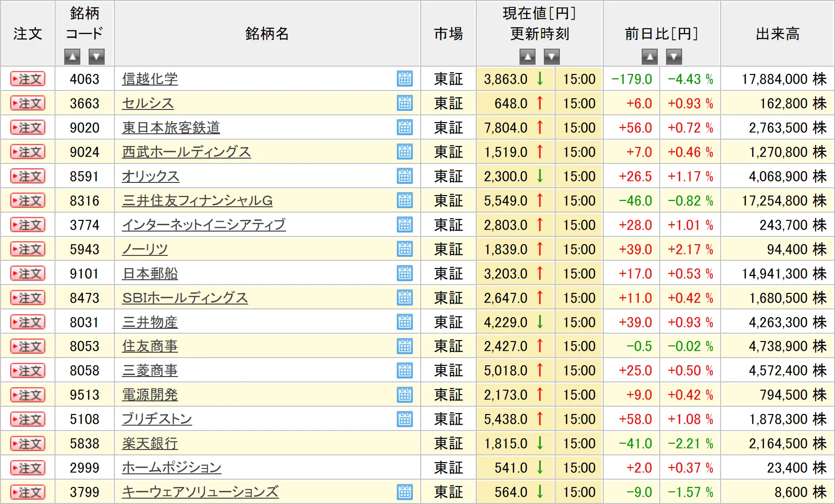835x504 pixels.
Task: Sort 銘柄コード ascending with up arrow
Action: (x=72, y=57)
